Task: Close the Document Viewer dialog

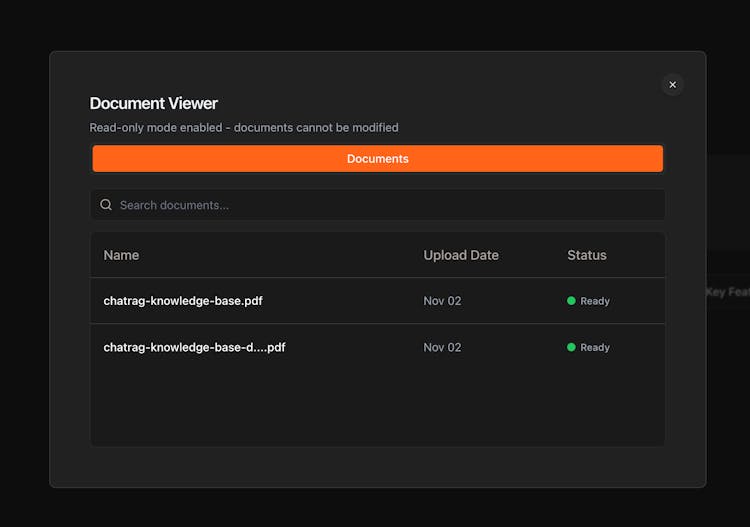Action: [x=672, y=85]
